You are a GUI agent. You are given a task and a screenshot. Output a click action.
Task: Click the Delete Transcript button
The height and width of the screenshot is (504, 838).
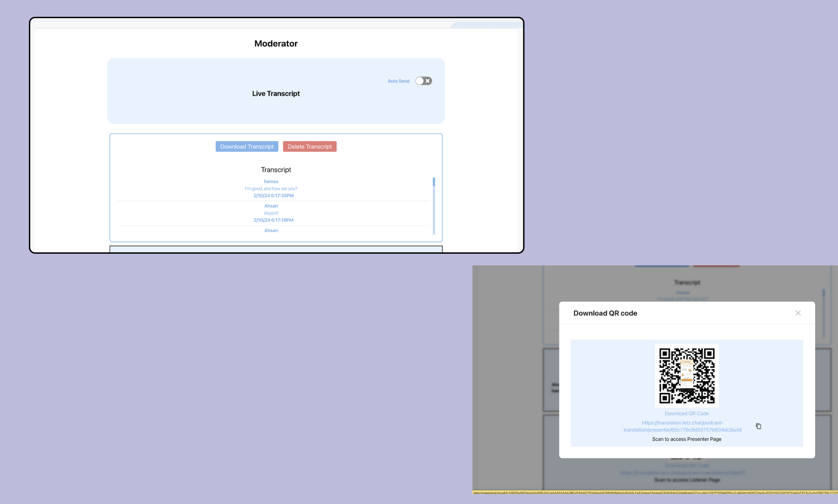(x=310, y=146)
